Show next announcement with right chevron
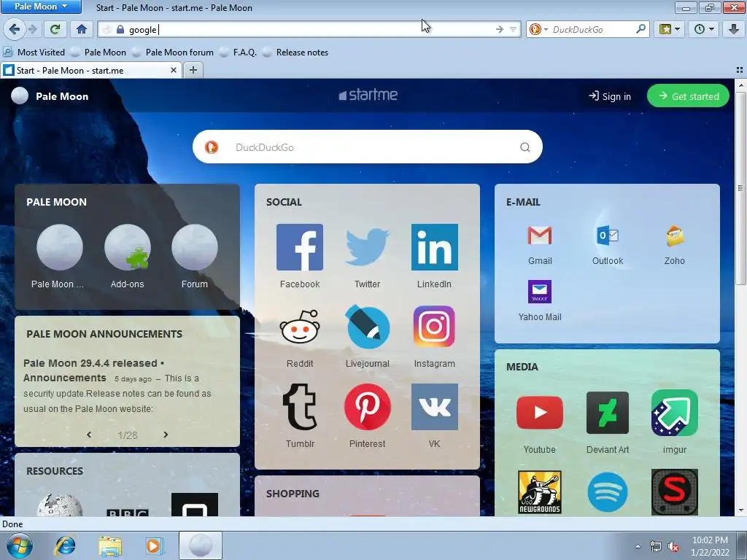The image size is (747, 560). [166, 435]
